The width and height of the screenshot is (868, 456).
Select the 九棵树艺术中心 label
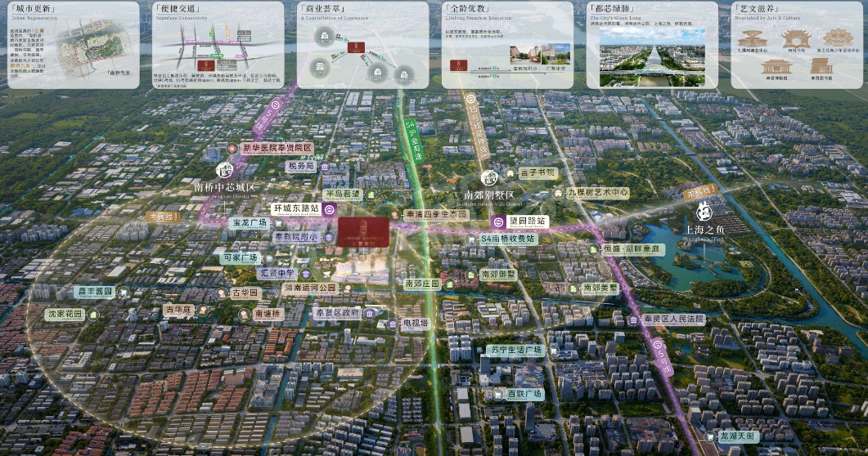coord(599,193)
